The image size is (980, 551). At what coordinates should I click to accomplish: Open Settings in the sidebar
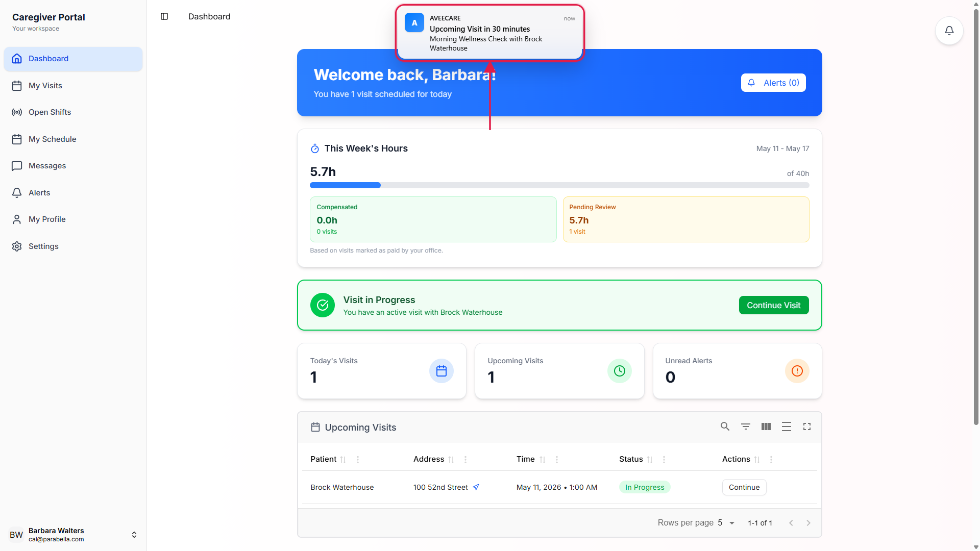73,246
